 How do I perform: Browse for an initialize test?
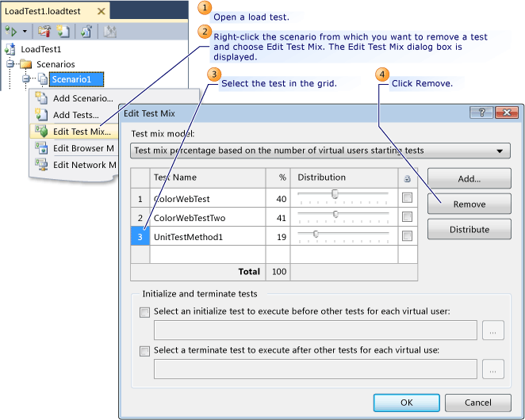click(x=492, y=330)
